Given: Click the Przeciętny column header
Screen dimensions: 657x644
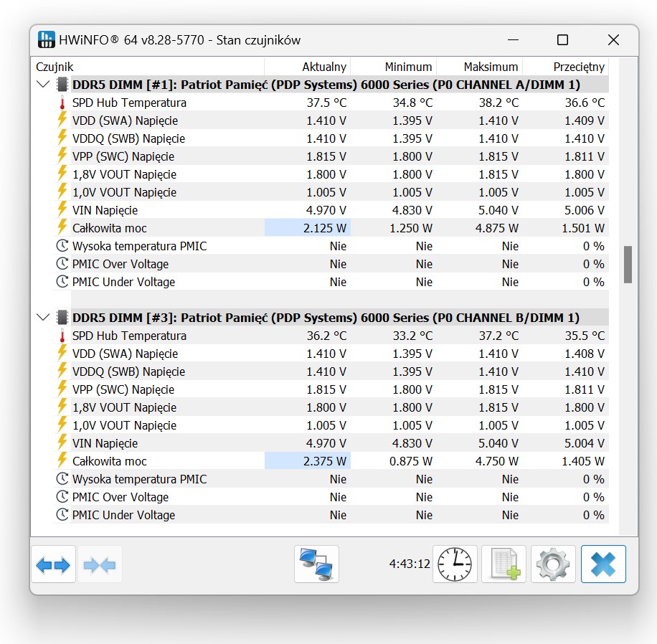Looking at the screenshot, I should pos(565,67).
